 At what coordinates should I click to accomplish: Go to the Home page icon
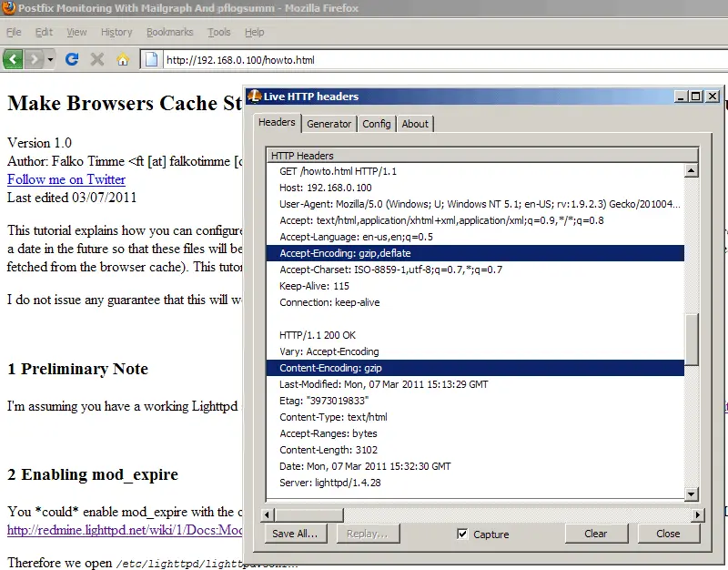(x=123, y=59)
